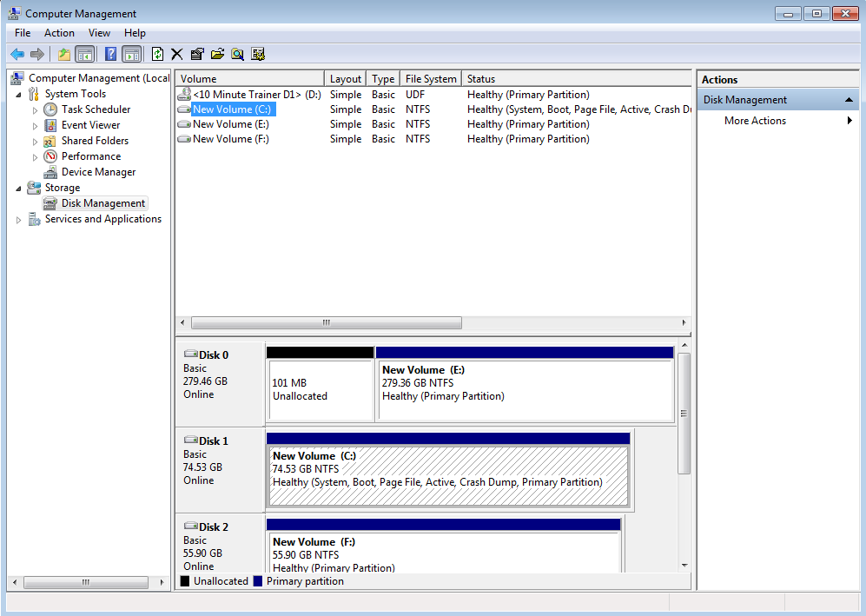This screenshot has width=866, height=616.
Task: Select the Device Manager tree label
Action: pyautogui.click(x=98, y=172)
